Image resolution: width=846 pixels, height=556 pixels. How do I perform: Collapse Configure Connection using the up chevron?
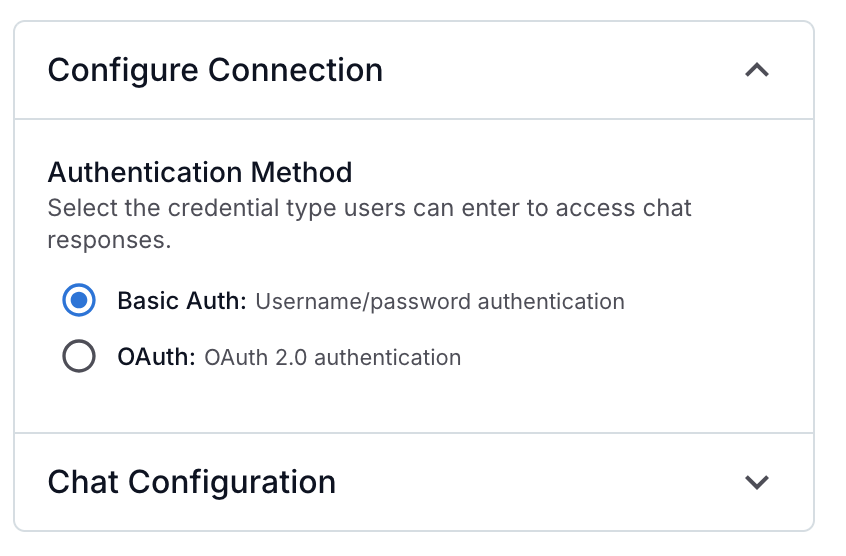[x=757, y=71]
